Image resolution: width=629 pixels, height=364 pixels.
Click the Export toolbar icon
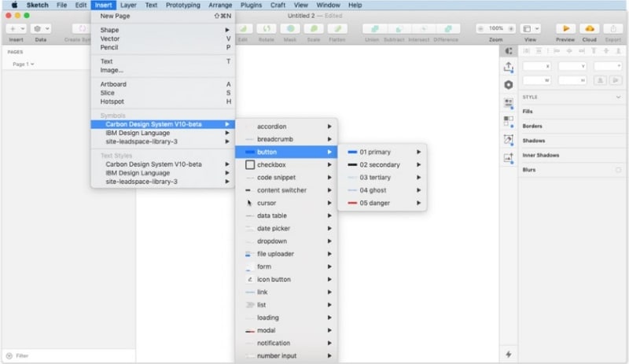[x=613, y=28]
